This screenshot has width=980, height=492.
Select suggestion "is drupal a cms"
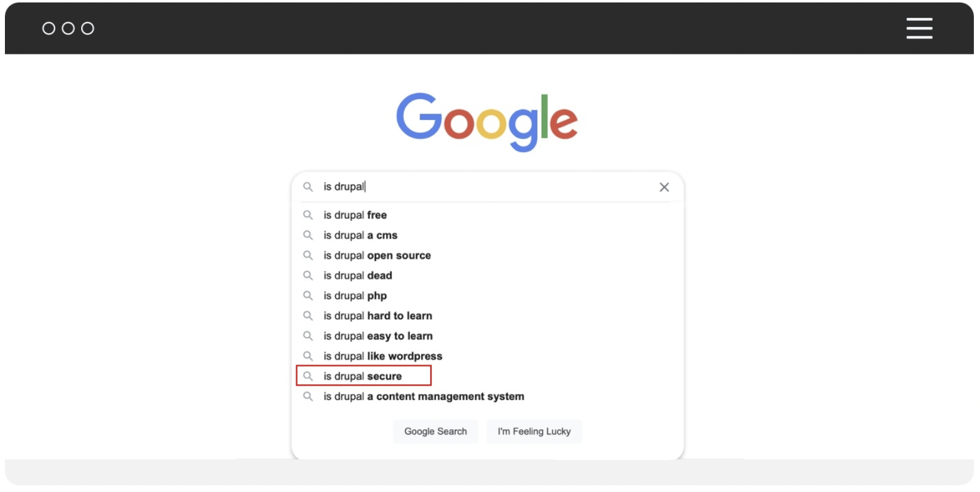(360, 236)
